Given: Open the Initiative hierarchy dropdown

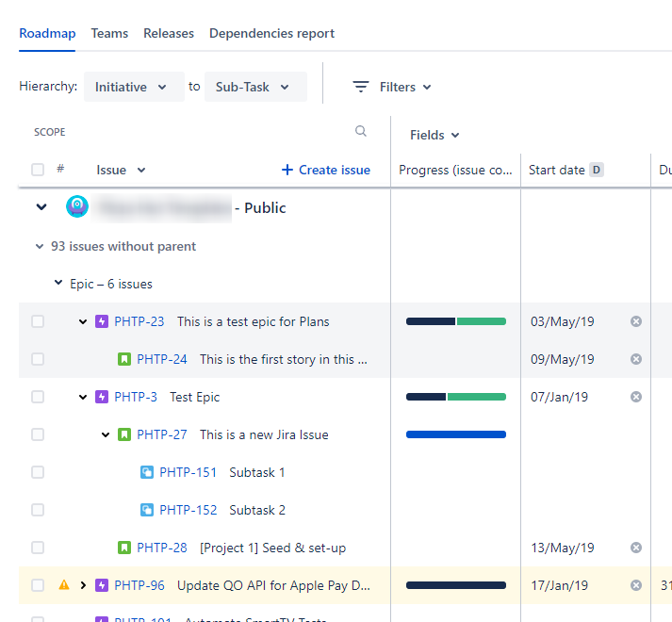Looking at the screenshot, I should 134,87.
